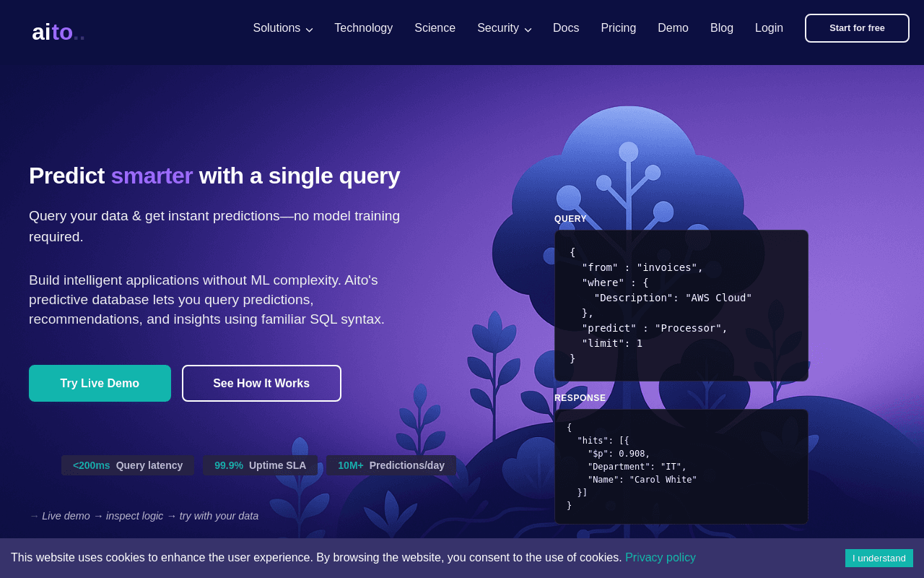This screenshot has width=924, height=578.
Task: Click the QUERY label above the code
Action: 570,219
